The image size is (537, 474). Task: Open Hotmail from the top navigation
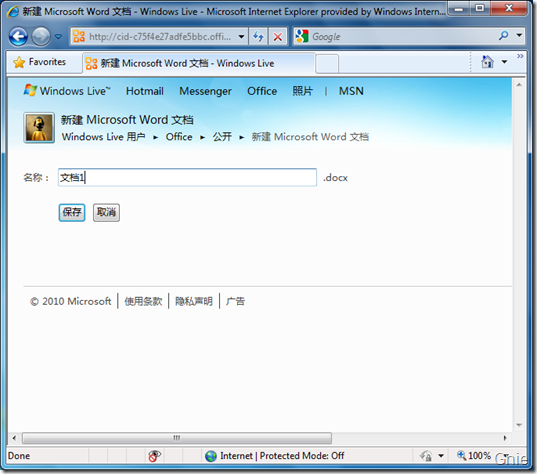[x=145, y=91]
